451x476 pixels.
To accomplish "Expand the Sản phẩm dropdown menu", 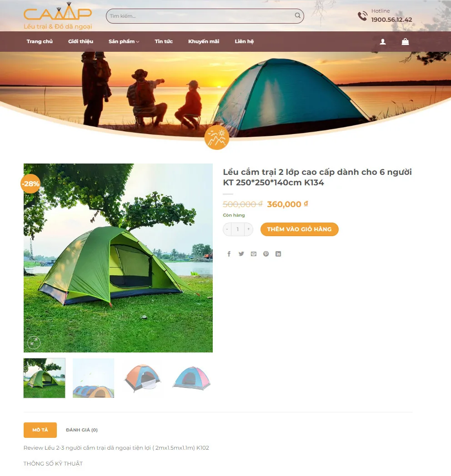I will click(124, 42).
